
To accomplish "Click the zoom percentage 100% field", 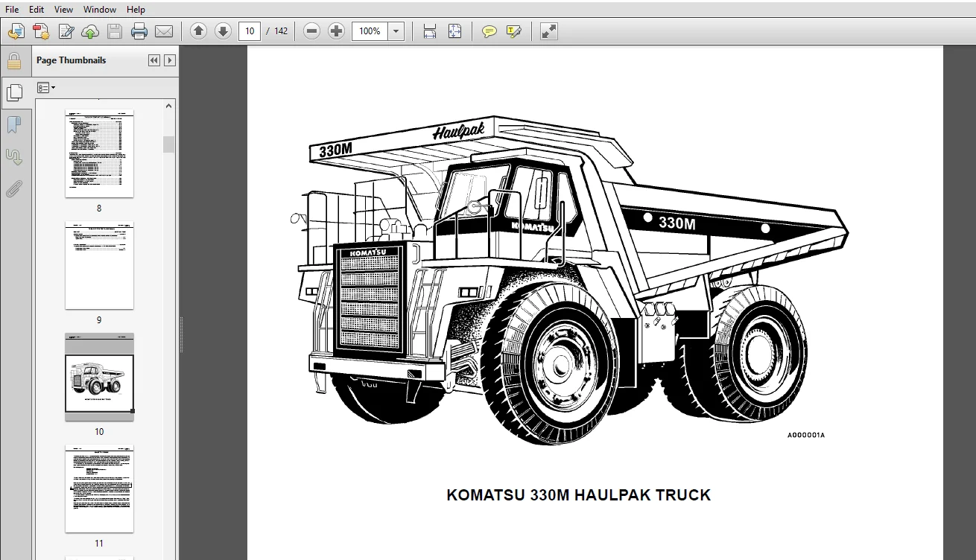I will pyautogui.click(x=370, y=31).
